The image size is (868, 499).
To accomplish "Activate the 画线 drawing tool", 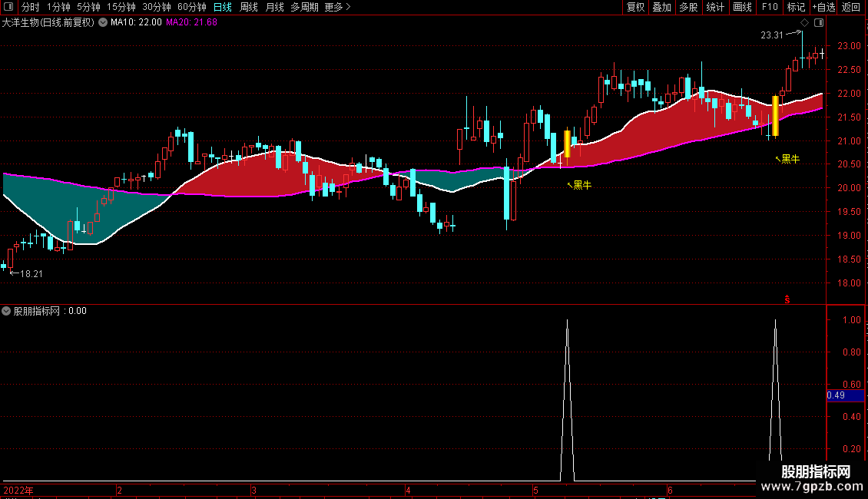I will pos(742,7).
